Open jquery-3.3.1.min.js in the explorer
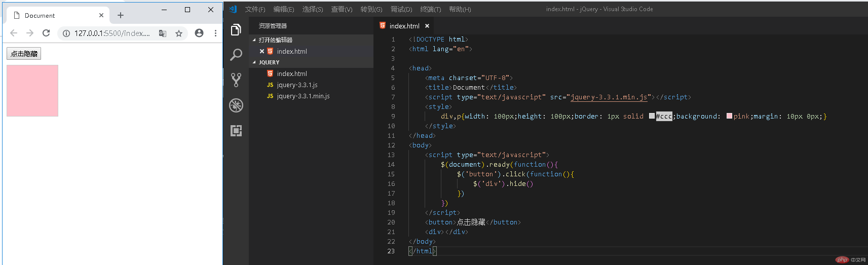The width and height of the screenshot is (868, 265). [303, 96]
